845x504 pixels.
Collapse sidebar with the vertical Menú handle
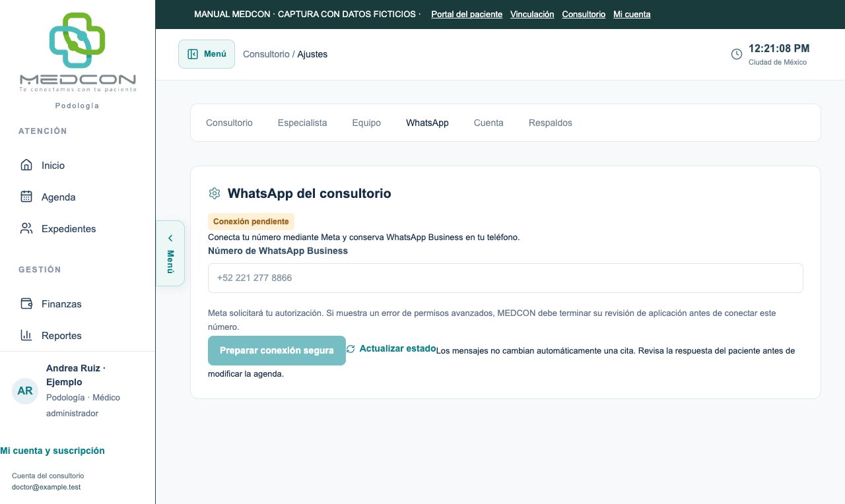pos(170,253)
